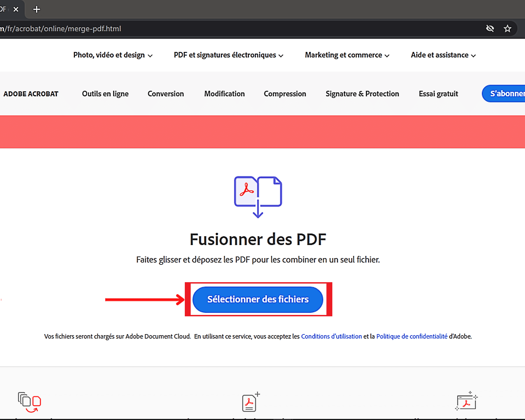
Task: Open the ADOBE ACROBAT home link
Action: (x=31, y=94)
